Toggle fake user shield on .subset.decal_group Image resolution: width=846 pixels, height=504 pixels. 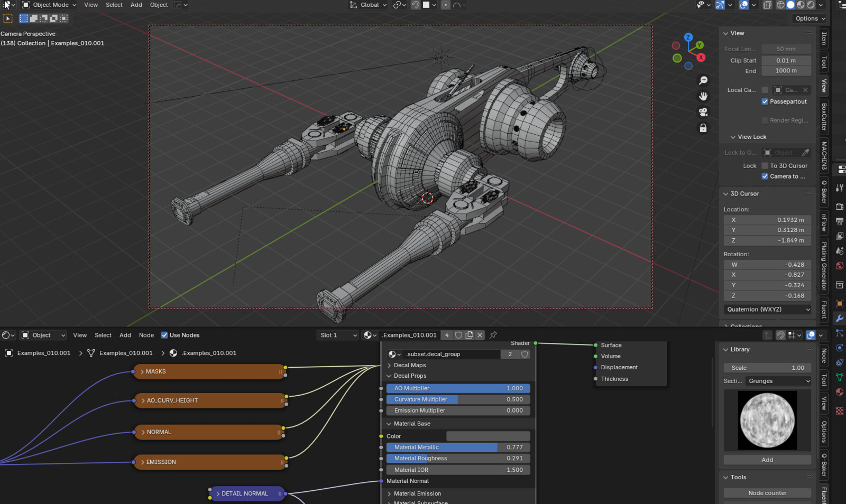pos(525,354)
